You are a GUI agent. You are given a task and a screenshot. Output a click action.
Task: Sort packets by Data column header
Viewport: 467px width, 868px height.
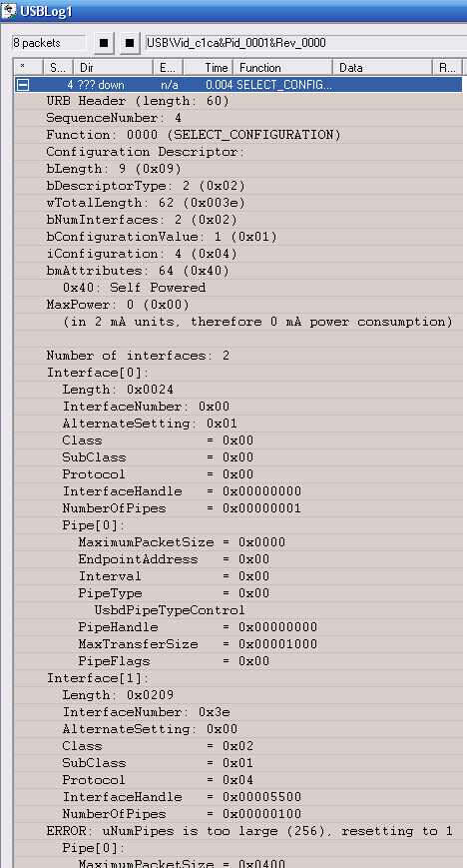(x=382, y=68)
